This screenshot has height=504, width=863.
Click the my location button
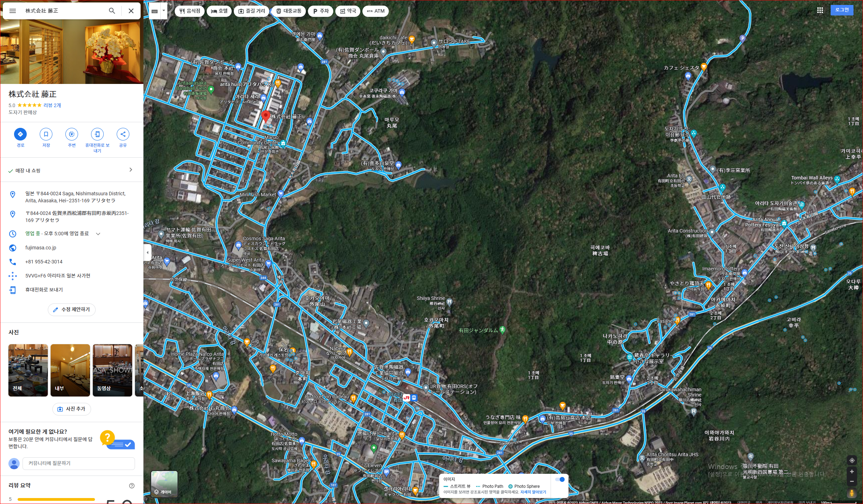point(852,460)
